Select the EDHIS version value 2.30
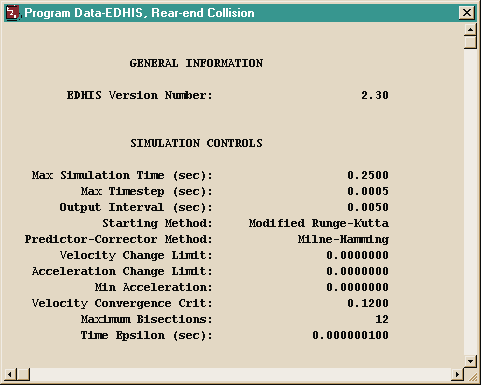The width and height of the screenshot is (481, 385). click(375, 95)
